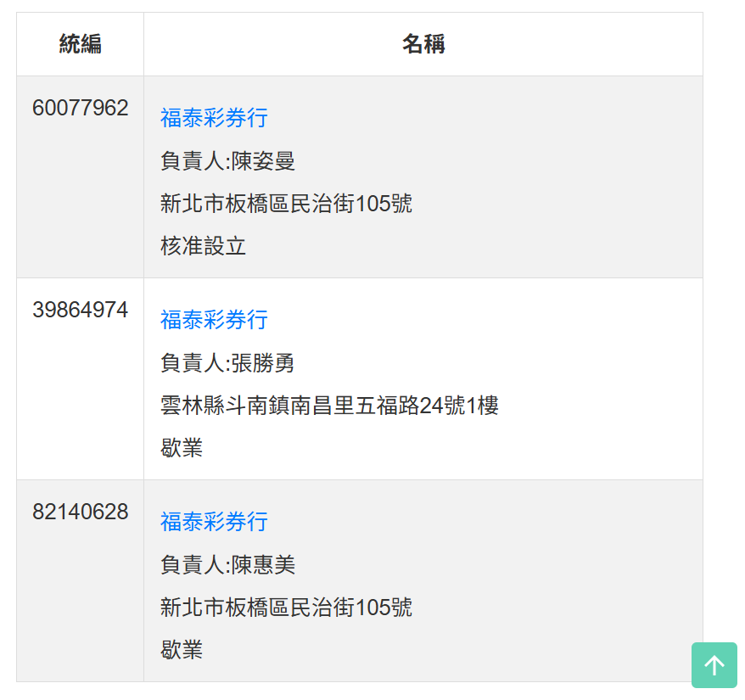The image size is (745, 700).
Task: Click the 負責人:陳姿曼 text line
Action: (228, 161)
